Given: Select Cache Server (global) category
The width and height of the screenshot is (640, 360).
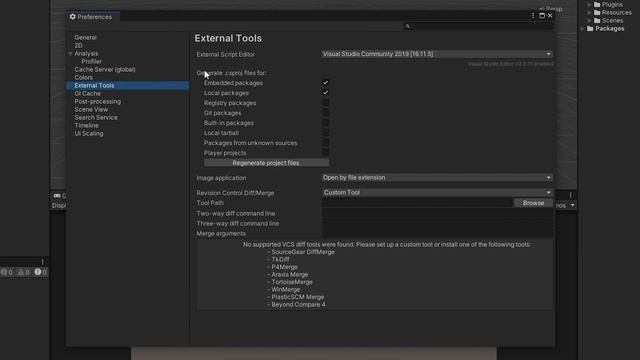Looking at the screenshot, I should coord(105,69).
